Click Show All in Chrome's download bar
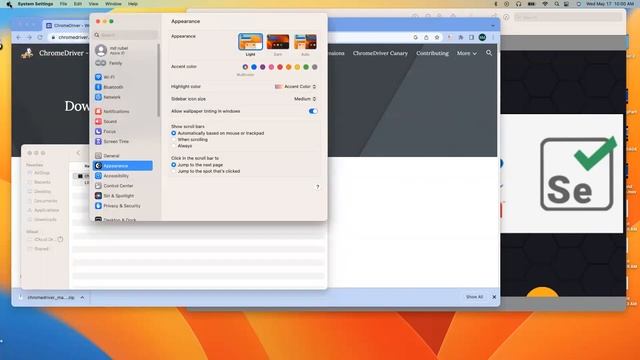Image resolution: width=640 pixels, height=360 pixels. (x=474, y=297)
